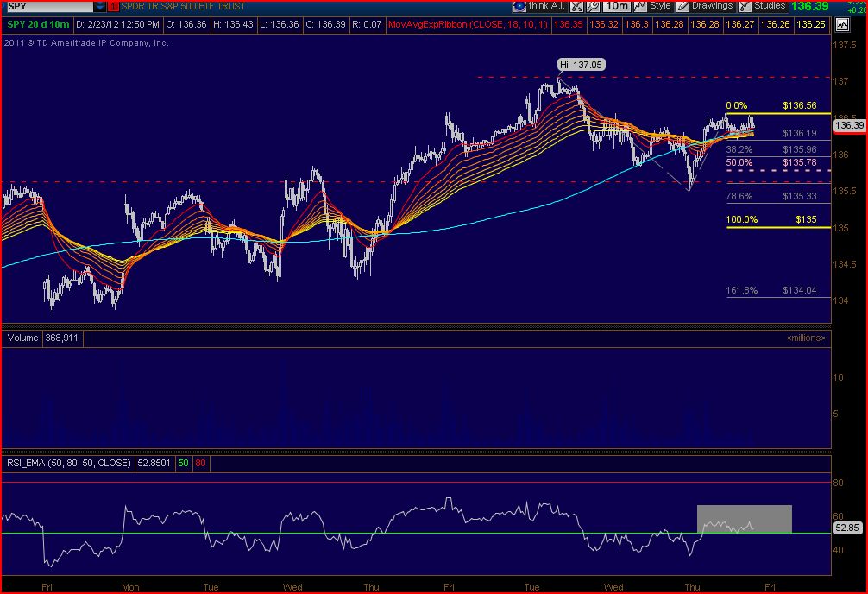Click the last price 136.39 readout
This screenshot has width=868, height=594.
coord(810,6)
